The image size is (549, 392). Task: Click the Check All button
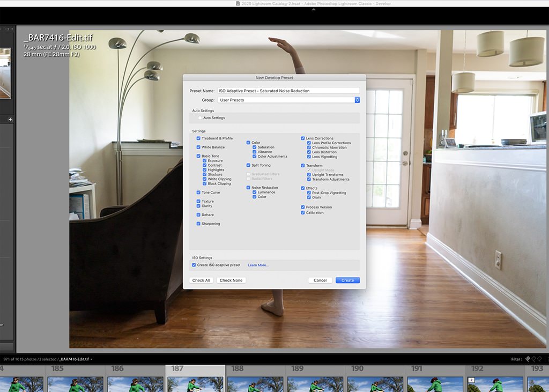point(201,280)
